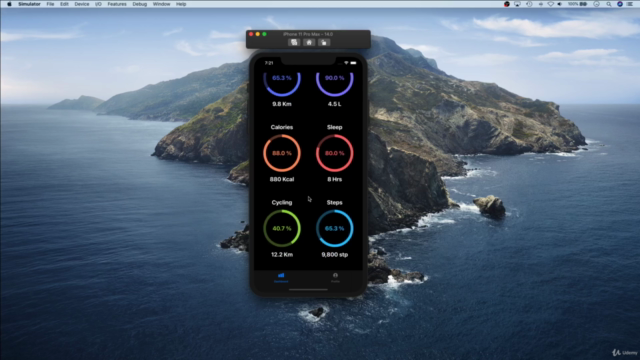Click the 880 Kcal value
The height and width of the screenshot is (360, 640).
282,179
